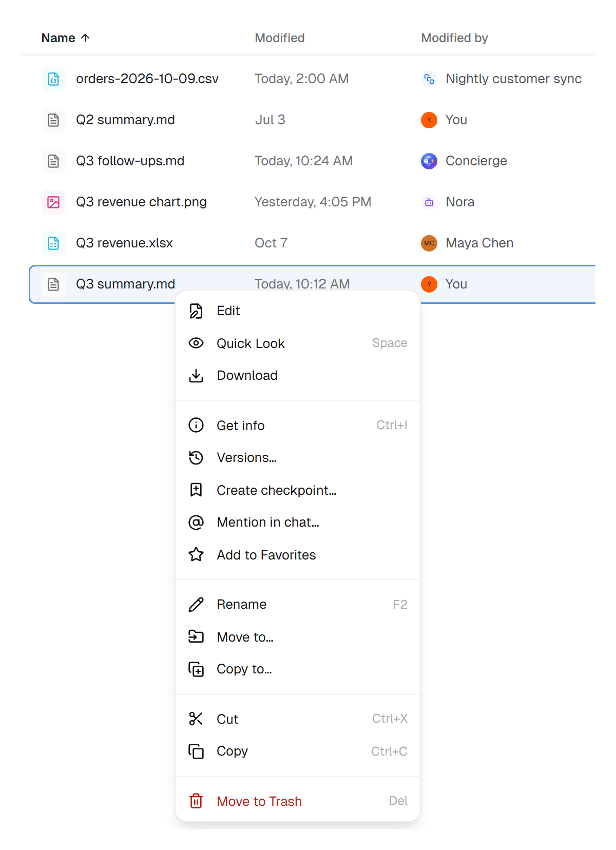Sort by the Name column header
The image size is (616, 850).
(x=58, y=38)
